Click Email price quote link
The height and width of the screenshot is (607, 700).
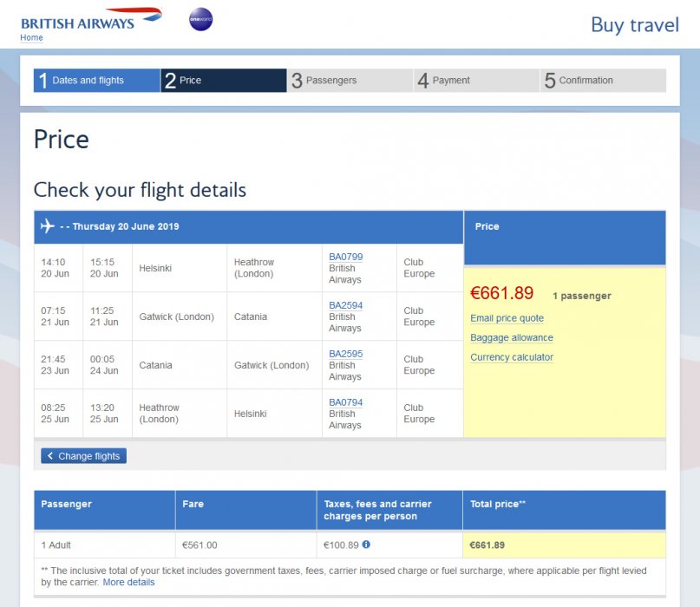click(x=507, y=318)
